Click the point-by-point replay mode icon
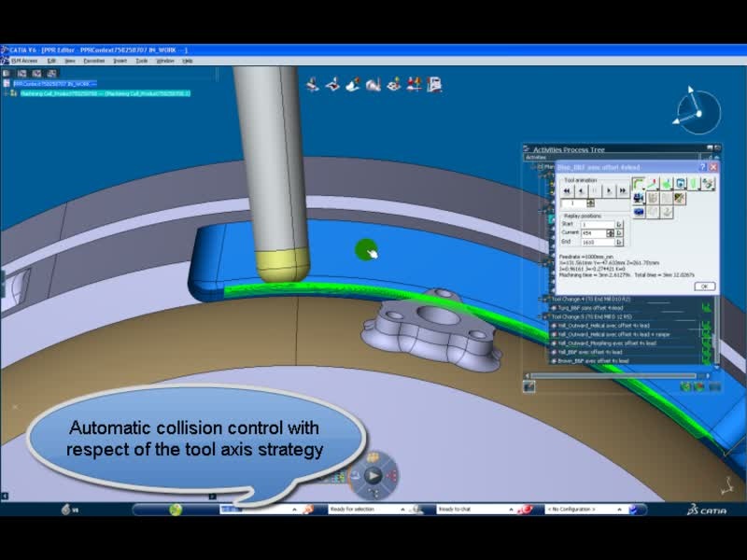This screenshot has width=747, height=560. 653,184
